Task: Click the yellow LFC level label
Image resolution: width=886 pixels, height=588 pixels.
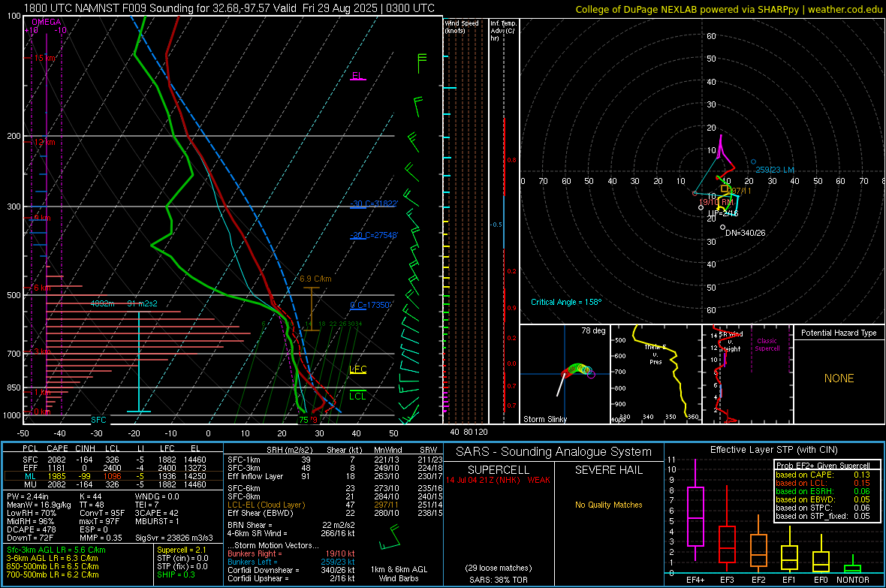Action: pyautogui.click(x=358, y=369)
